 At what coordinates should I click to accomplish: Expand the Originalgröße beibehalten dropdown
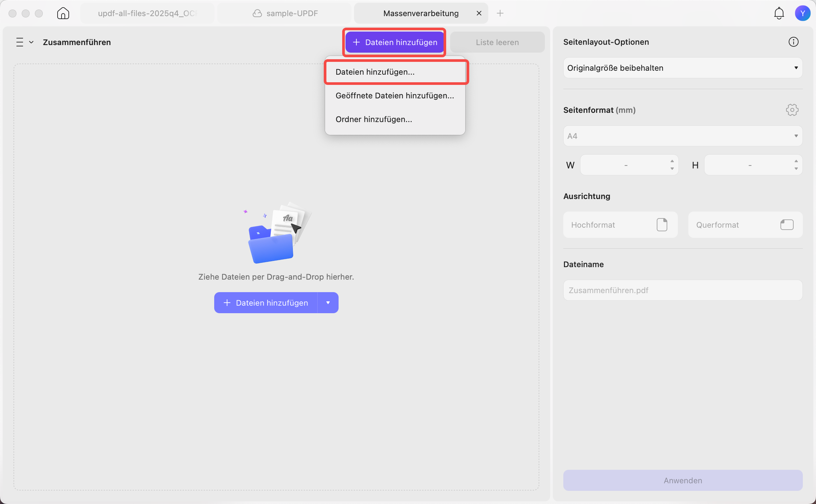[x=682, y=68]
